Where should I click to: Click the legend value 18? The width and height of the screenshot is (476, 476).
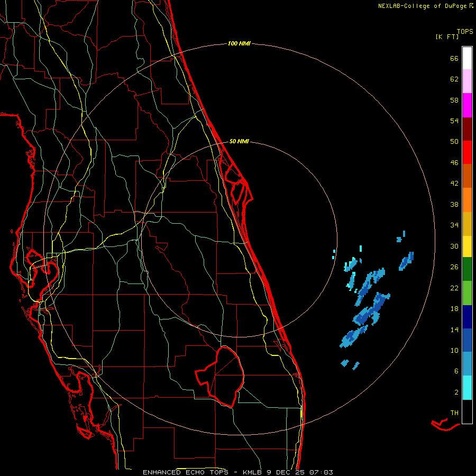point(454,309)
